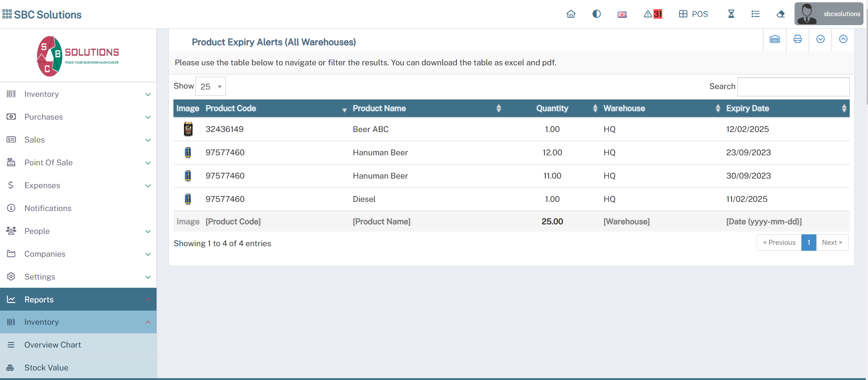Open the Show entries dropdown

point(210,86)
